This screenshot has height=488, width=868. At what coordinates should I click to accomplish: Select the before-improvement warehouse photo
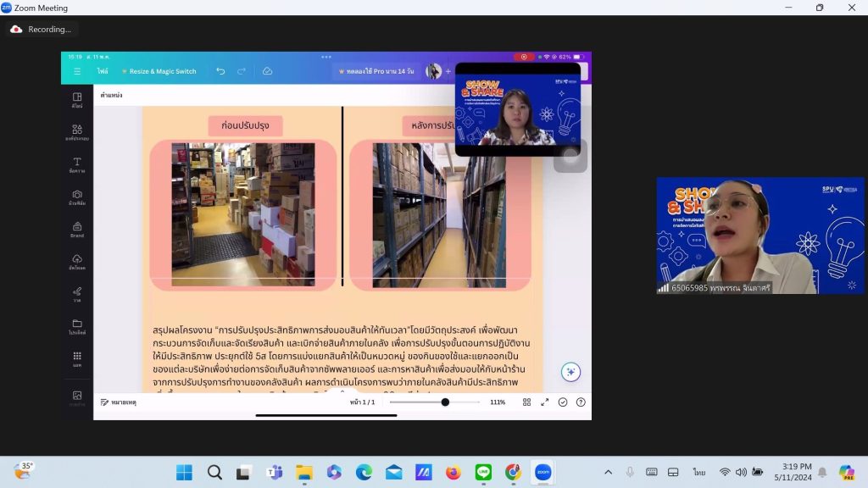243,214
